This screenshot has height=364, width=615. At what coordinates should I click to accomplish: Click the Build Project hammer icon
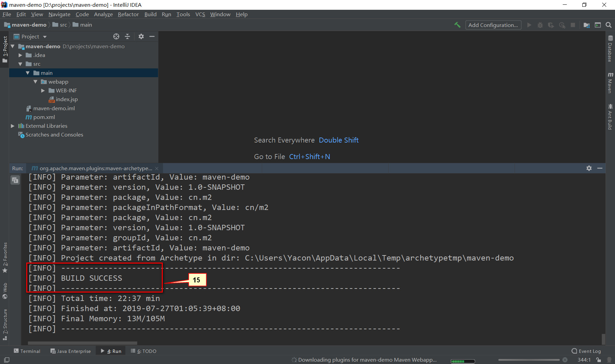[457, 25]
